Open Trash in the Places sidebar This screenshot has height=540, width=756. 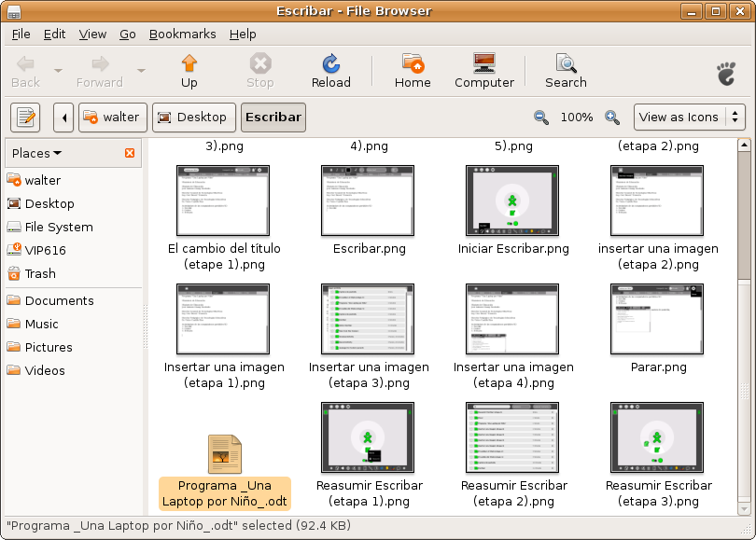pos(40,273)
